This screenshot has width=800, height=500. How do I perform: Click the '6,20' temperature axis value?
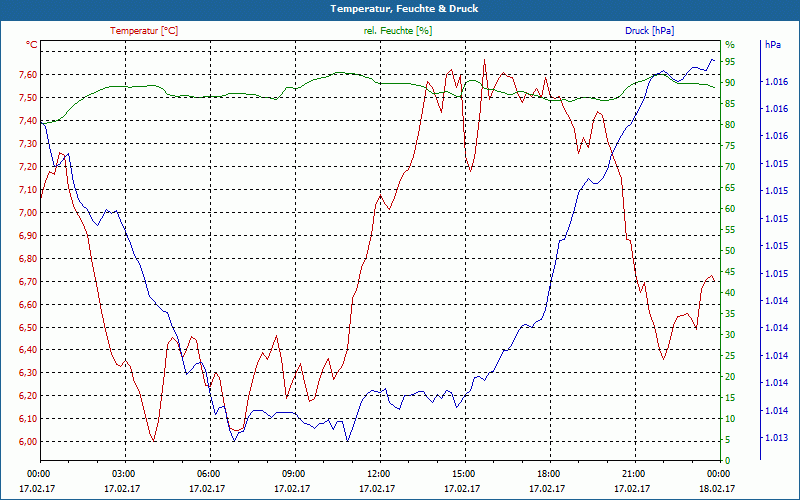(x=28, y=396)
